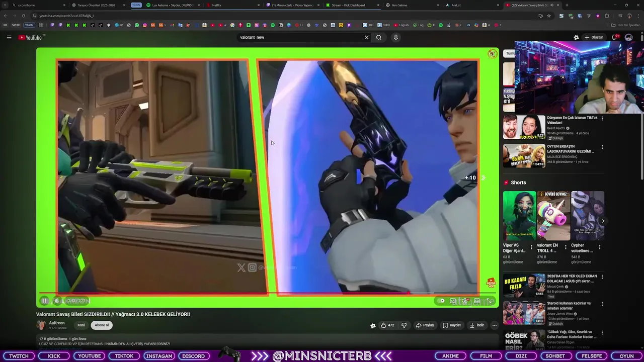Open AaKreon channel name link
The height and width of the screenshot is (362, 644).
(x=57, y=323)
